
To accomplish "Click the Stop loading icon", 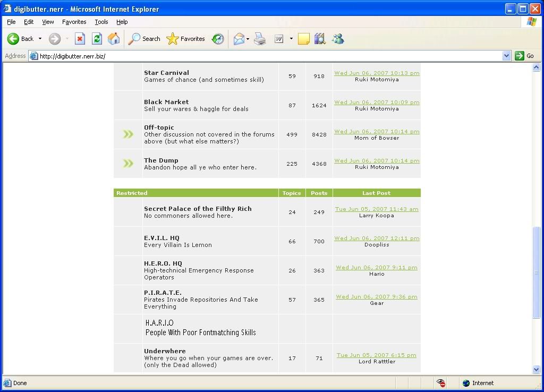I will click(80, 39).
